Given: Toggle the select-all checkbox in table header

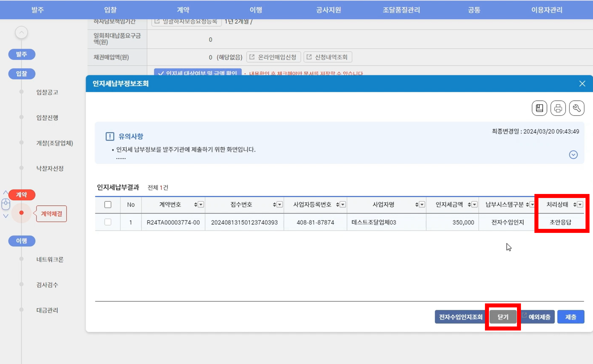Looking at the screenshot, I should 108,205.
